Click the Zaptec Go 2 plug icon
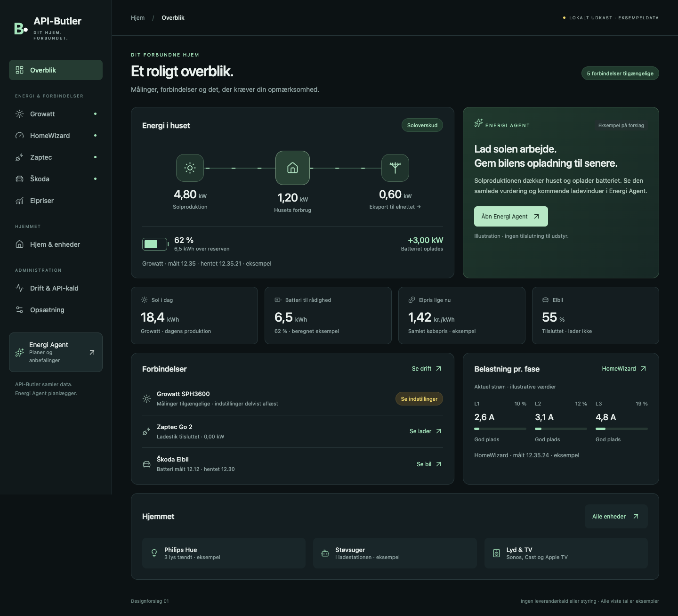This screenshot has width=678, height=616. tap(147, 431)
